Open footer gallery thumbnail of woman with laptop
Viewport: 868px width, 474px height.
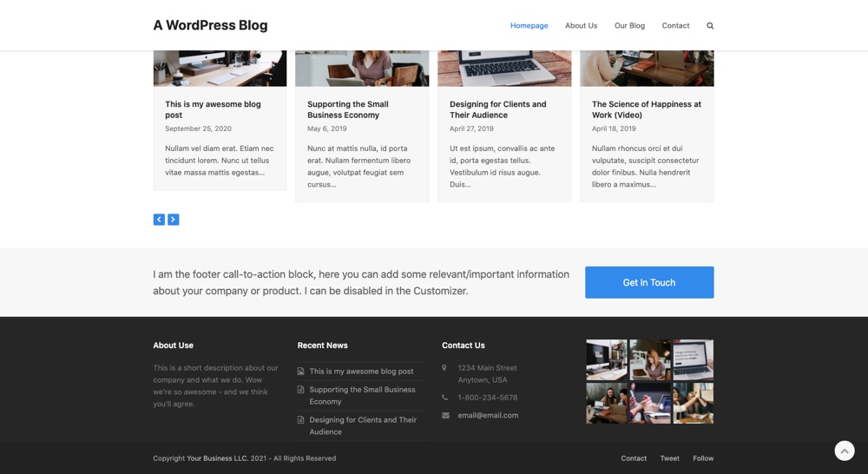pos(650,360)
